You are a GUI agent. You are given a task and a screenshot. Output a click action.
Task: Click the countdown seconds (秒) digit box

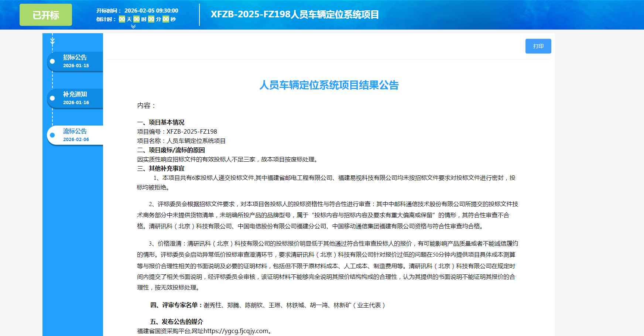tap(166, 19)
